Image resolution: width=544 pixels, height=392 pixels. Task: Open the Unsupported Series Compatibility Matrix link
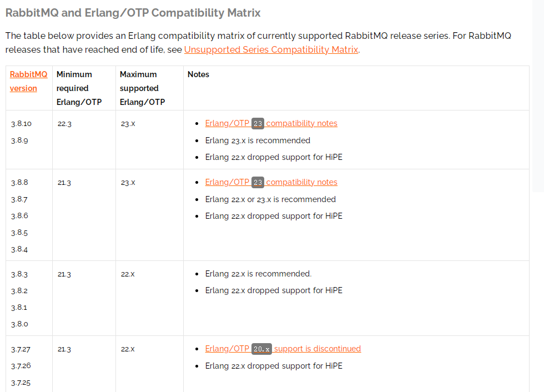tap(271, 49)
